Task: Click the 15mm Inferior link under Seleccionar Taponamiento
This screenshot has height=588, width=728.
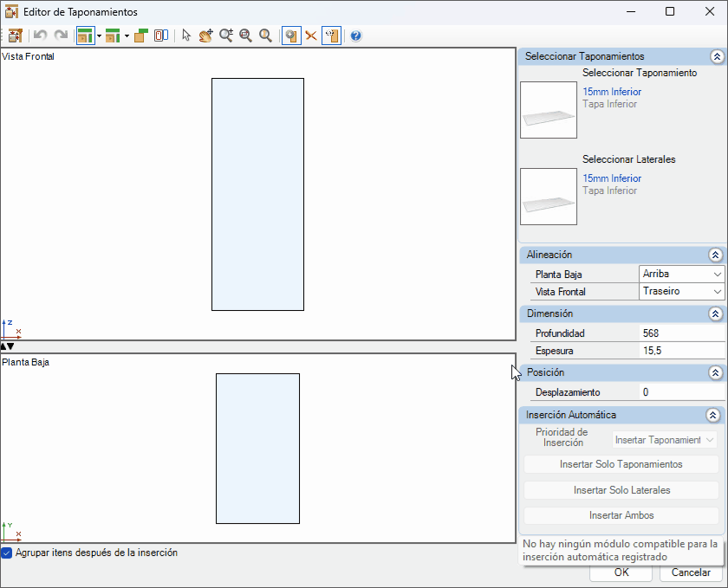Action: coord(612,92)
